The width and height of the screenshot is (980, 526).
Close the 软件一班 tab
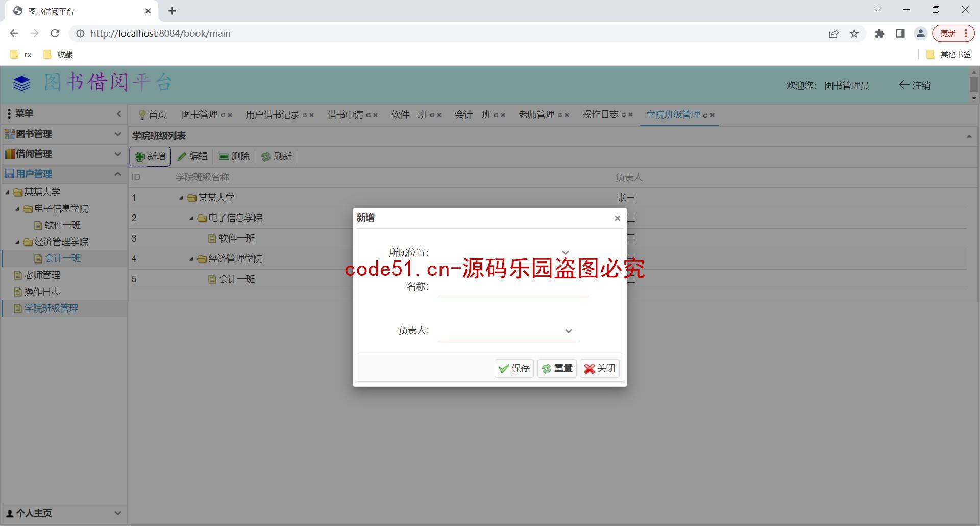click(439, 115)
